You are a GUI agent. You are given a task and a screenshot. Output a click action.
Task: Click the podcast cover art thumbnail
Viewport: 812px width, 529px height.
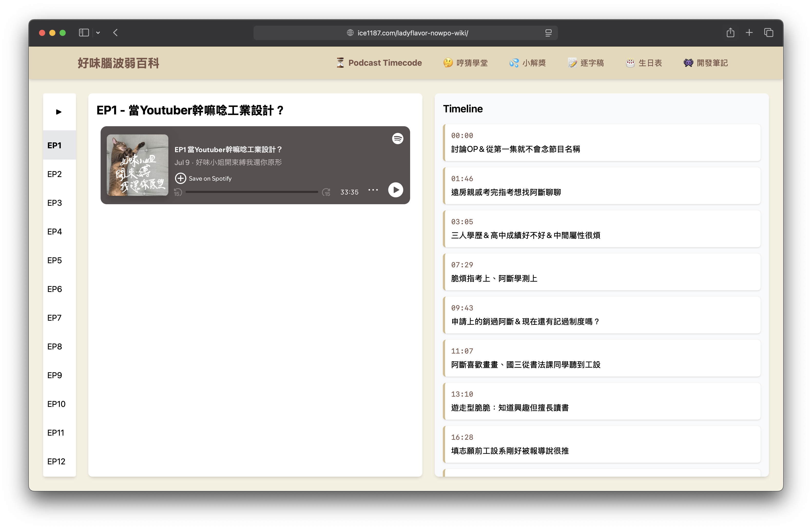[138, 165]
